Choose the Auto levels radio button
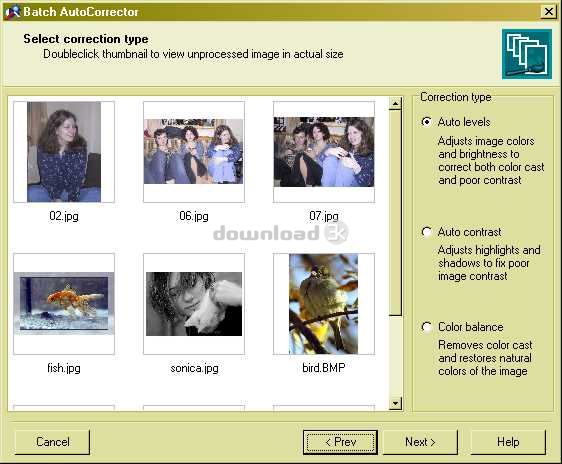The width and height of the screenshot is (562, 464). point(427,122)
